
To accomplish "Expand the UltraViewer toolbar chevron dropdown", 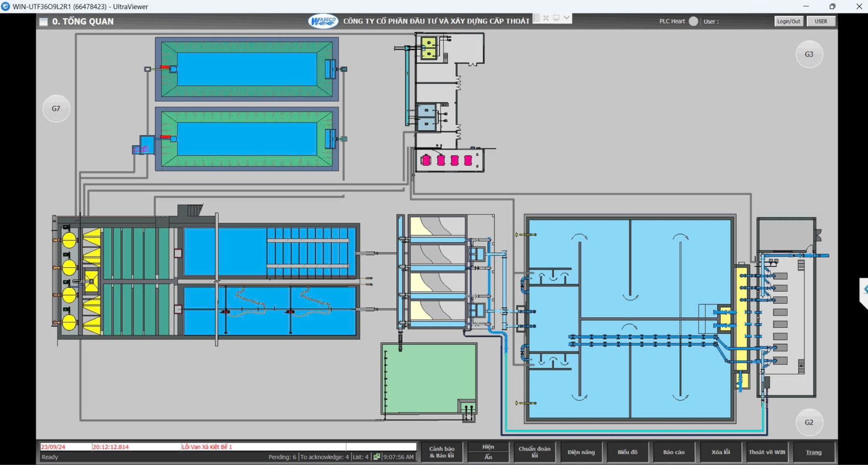I will tap(567, 18).
